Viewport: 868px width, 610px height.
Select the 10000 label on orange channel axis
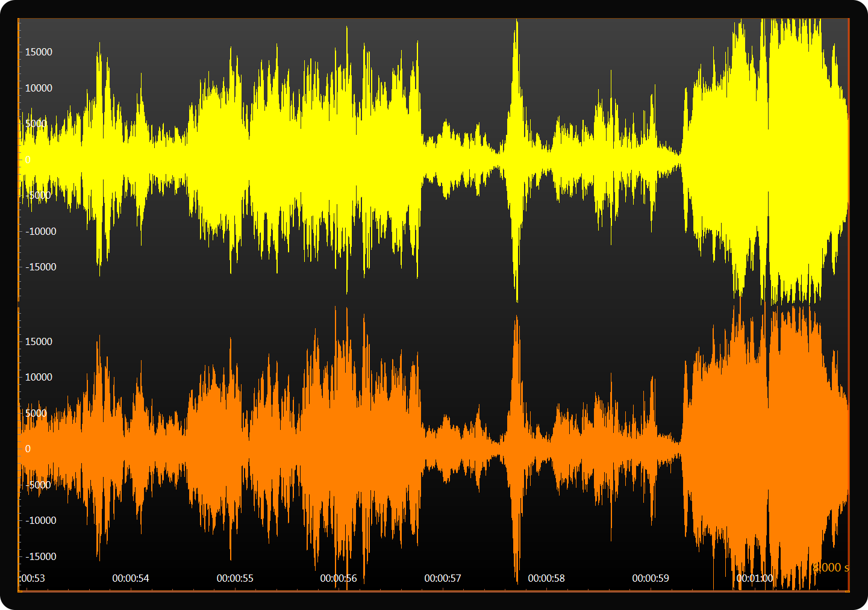39,378
